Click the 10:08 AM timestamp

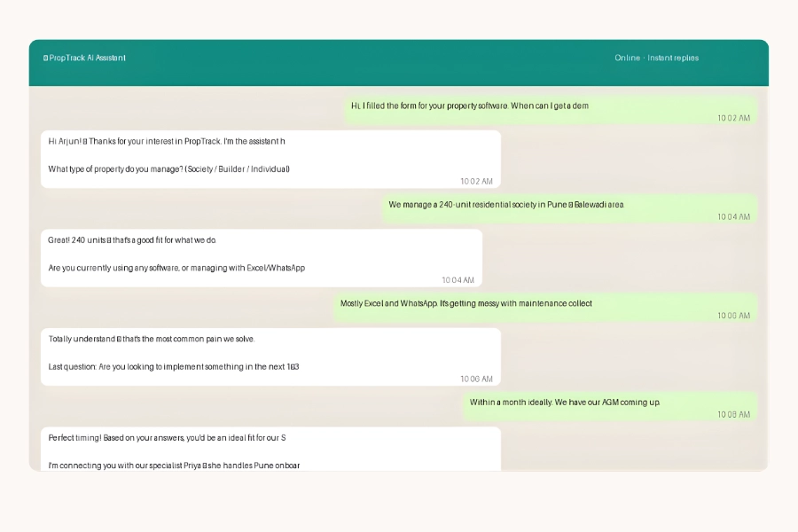[733, 415]
